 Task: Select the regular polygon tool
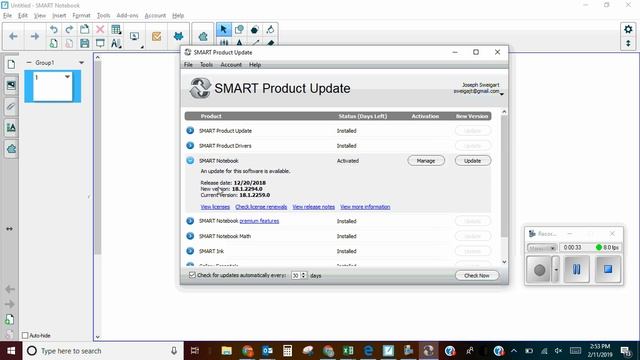point(255,29)
